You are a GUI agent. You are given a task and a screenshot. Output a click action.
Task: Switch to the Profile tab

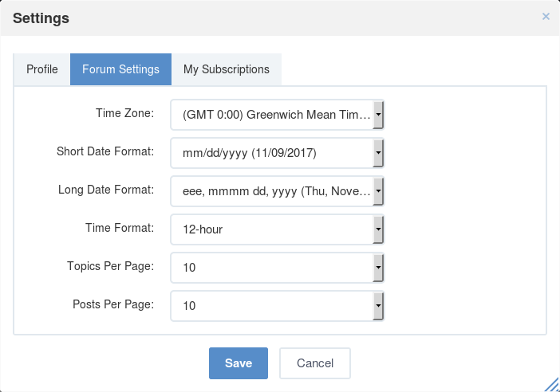(42, 69)
